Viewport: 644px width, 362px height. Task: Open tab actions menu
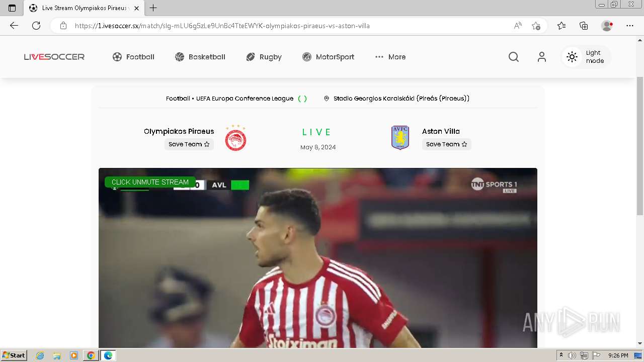(x=12, y=8)
